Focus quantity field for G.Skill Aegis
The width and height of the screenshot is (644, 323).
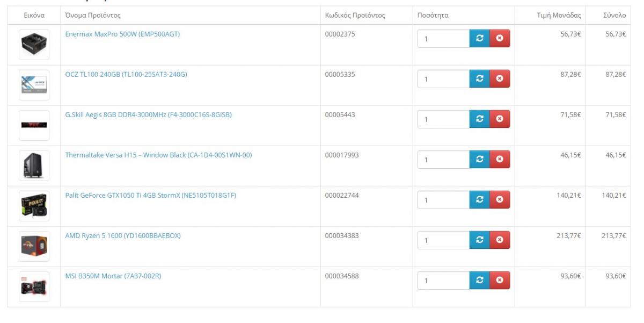pyautogui.click(x=443, y=119)
